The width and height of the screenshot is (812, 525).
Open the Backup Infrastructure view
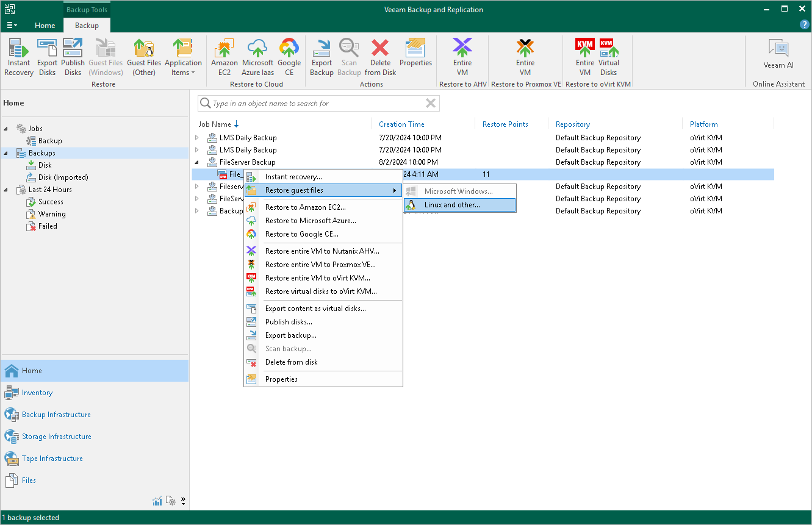(95, 415)
